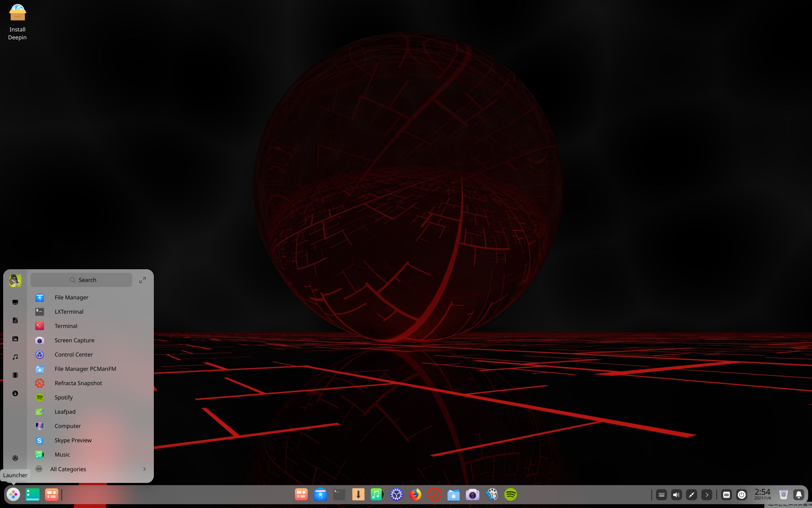Launch Screen Capture from launcher list
The image size is (812, 508).
(90, 340)
